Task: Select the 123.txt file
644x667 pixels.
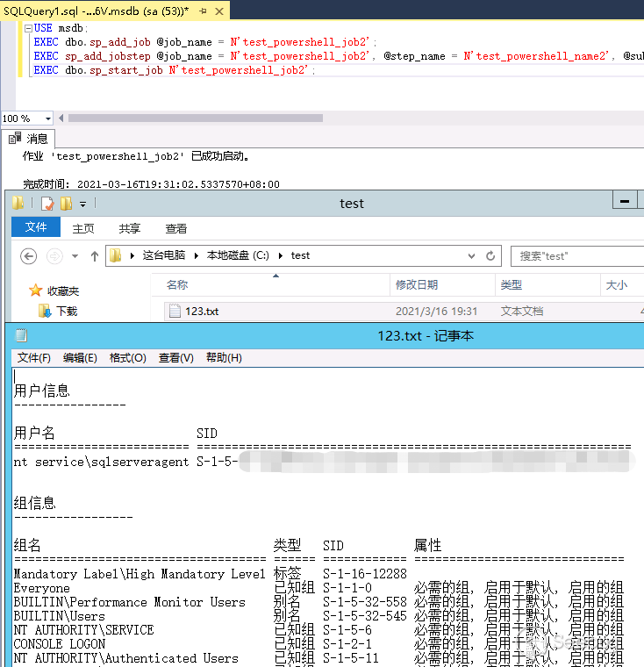Action: 202,312
